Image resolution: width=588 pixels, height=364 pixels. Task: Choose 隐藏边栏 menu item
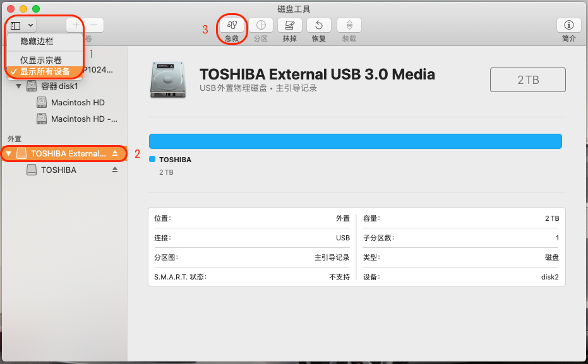point(37,41)
